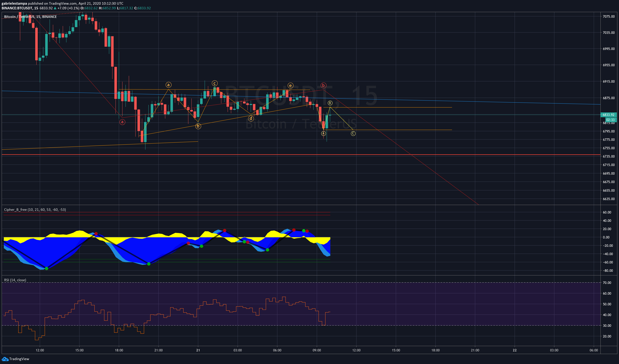The width and height of the screenshot is (619, 364).
Task: Select the thick red horizontal support line
Action: tap(301, 155)
